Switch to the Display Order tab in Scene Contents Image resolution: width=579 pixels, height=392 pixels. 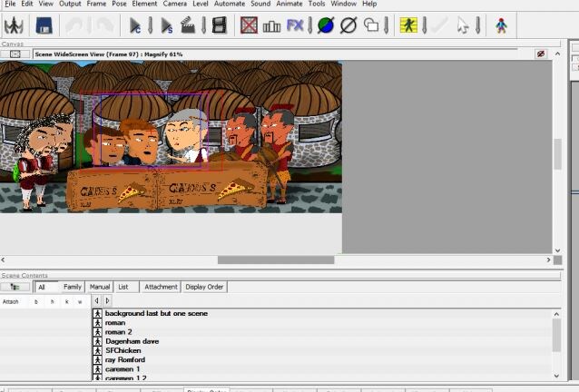[204, 287]
